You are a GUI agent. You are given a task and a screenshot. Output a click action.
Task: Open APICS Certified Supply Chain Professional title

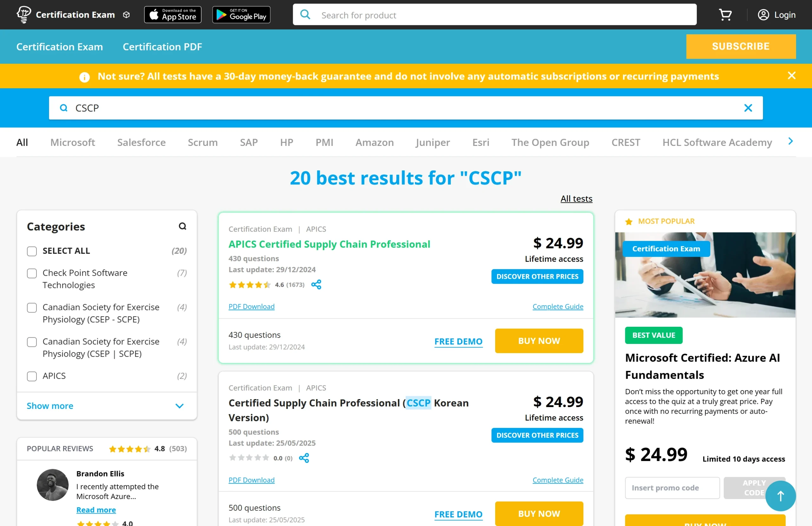coord(329,244)
